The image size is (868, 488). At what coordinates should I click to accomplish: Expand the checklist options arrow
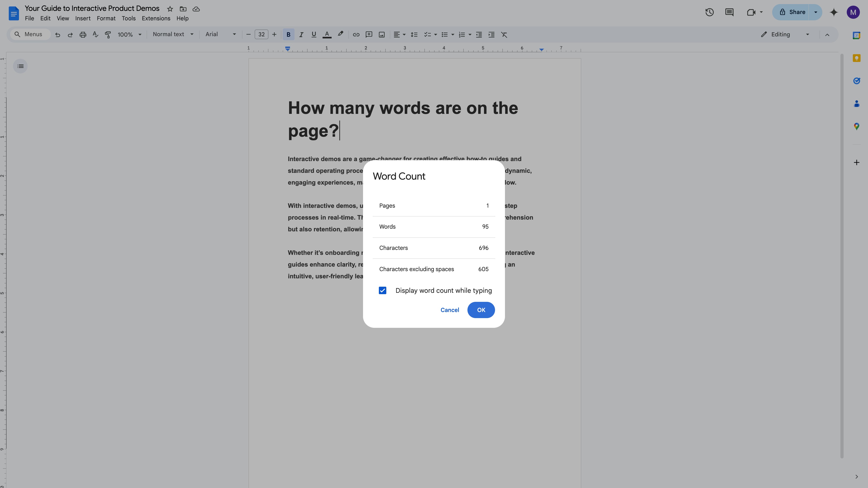coord(435,35)
